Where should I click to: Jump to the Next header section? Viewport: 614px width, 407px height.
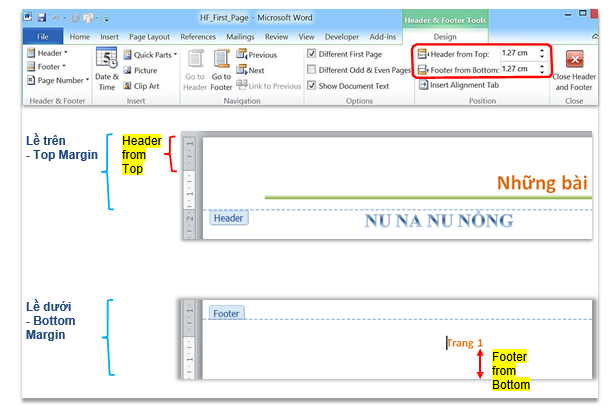click(x=251, y=71)
